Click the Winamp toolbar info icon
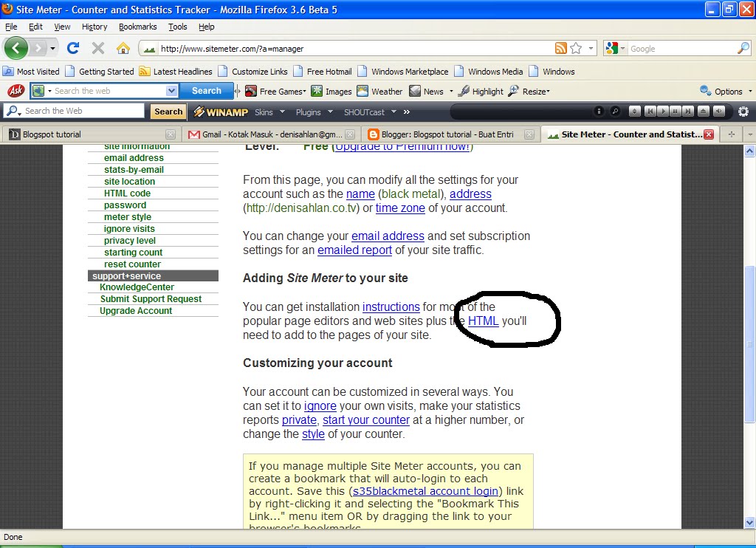The height and width of the screenshot is (548, 756). 598,112
